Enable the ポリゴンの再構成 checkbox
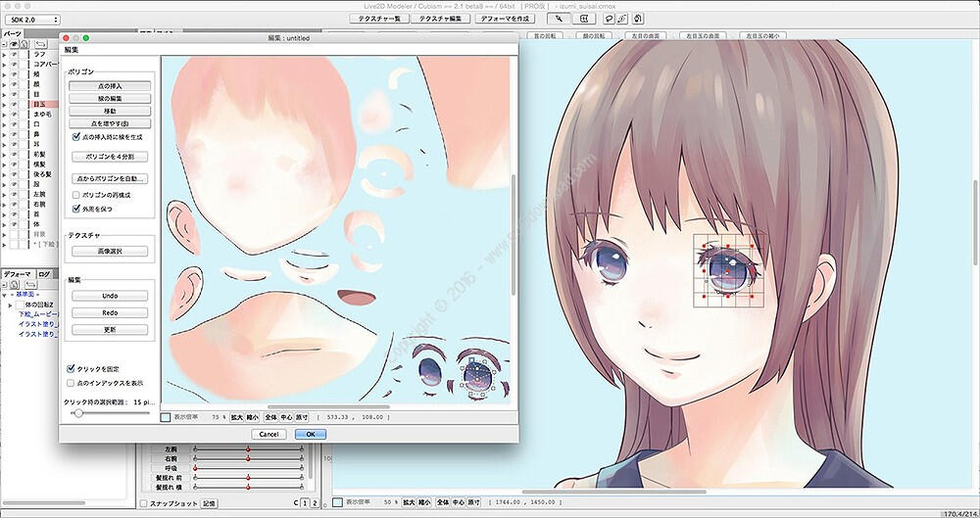The width and height of the screenshot is (980, 518). coord(76,195)
